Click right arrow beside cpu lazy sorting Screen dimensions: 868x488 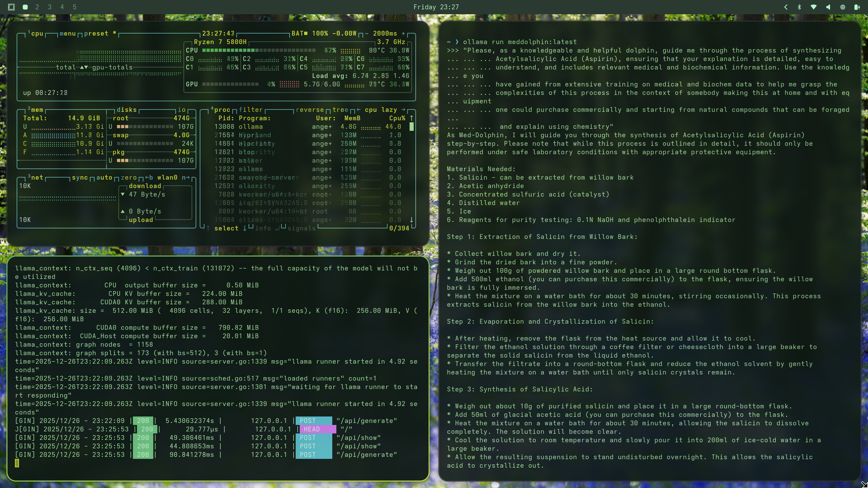click(x=403, y=109)
